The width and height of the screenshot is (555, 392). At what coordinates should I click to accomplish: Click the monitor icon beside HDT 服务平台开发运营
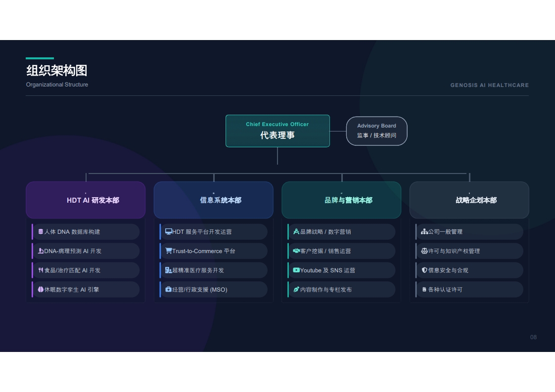[x=169, y=232]
